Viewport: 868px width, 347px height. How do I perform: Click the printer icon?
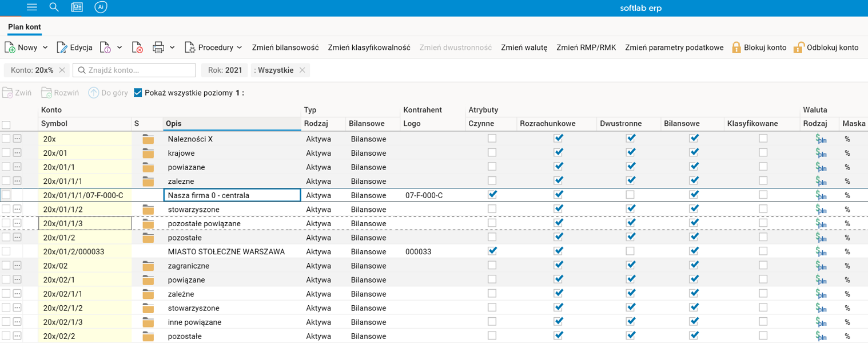click(158, 48)
